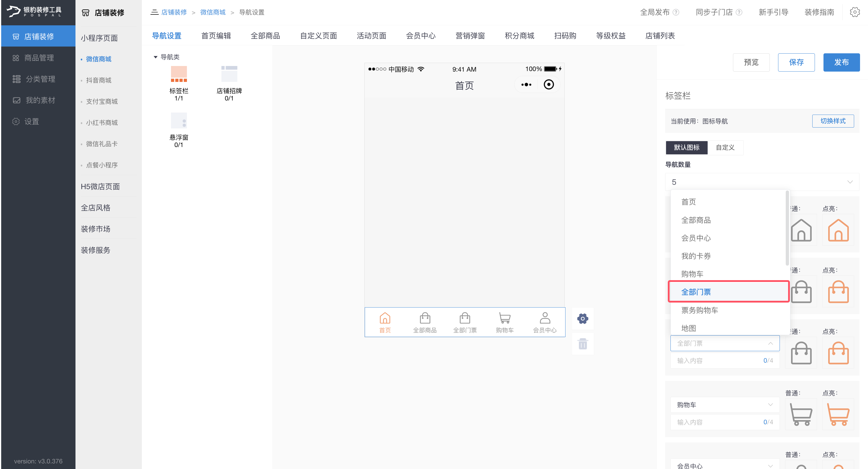This screenshot has width=868, height=469.
Task: Select the grey bag icon beside 全部门票 field
Action: tap(801, 353)
